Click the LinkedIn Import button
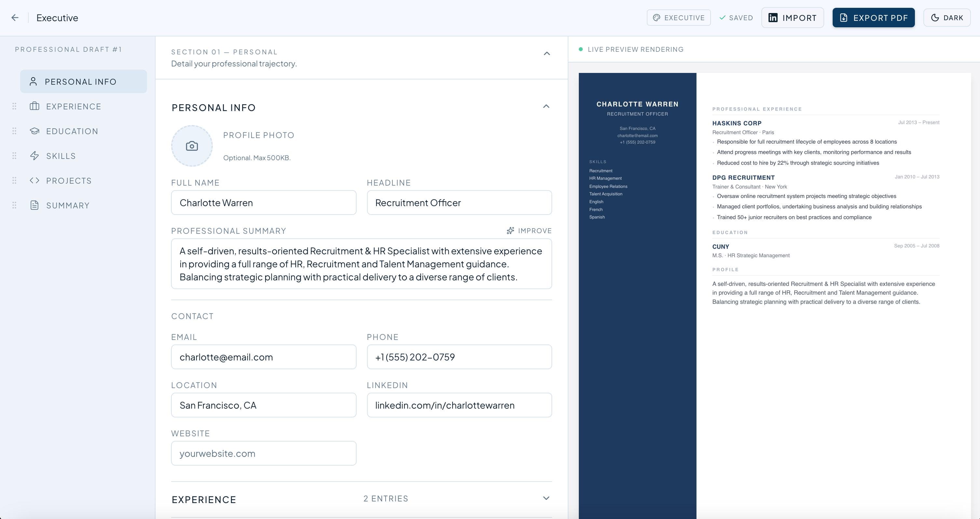 (793, 18)
